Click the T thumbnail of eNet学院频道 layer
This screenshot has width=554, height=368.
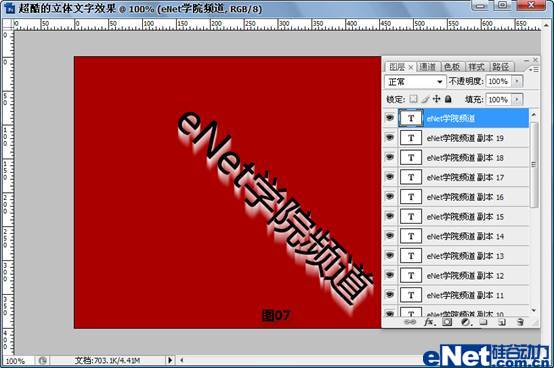(411, 118)
